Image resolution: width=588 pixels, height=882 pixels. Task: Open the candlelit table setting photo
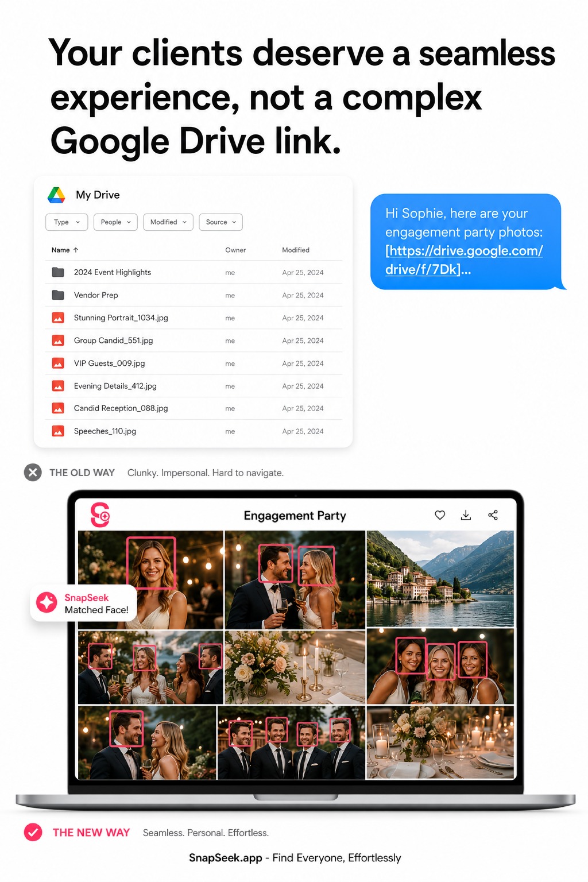pyautogui.click(x=440, y=743)
